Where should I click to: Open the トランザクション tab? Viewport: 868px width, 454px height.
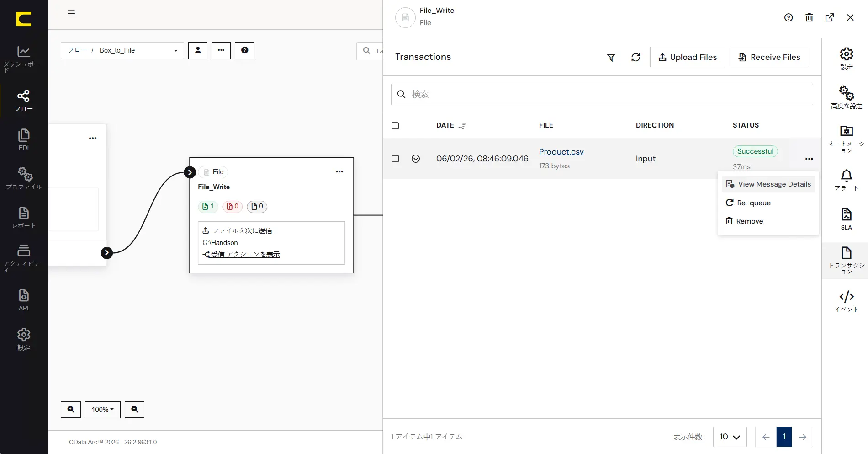[847, 261]
